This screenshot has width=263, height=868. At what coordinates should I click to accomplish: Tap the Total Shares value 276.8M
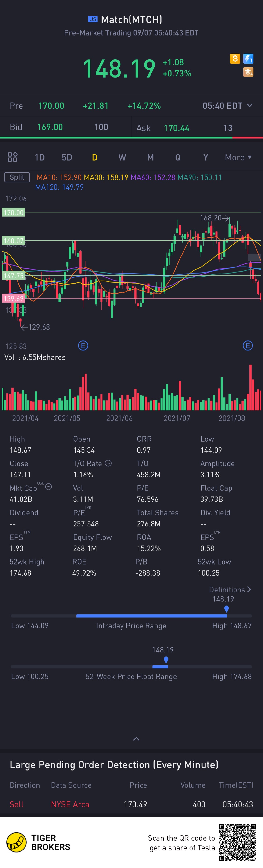click(148, 524)
